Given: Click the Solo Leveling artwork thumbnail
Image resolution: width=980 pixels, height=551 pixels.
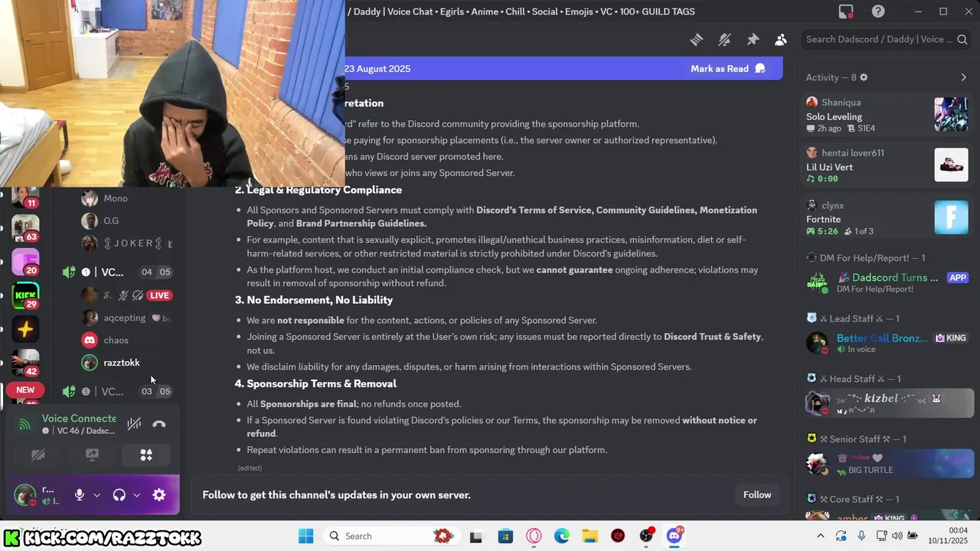Looking at the screenshot, I should [951, 115].
